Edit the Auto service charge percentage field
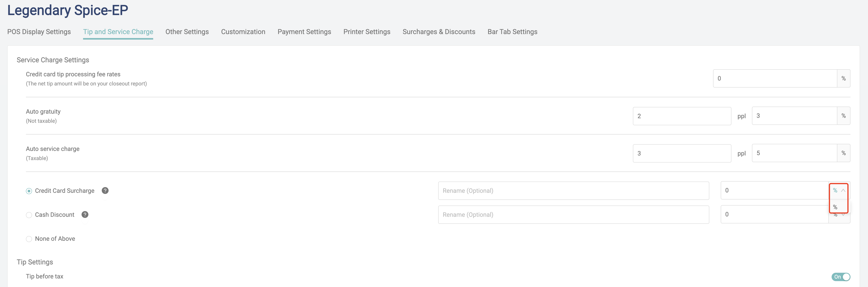This screenshot has height=287, width=868. [x=794, y=153]
